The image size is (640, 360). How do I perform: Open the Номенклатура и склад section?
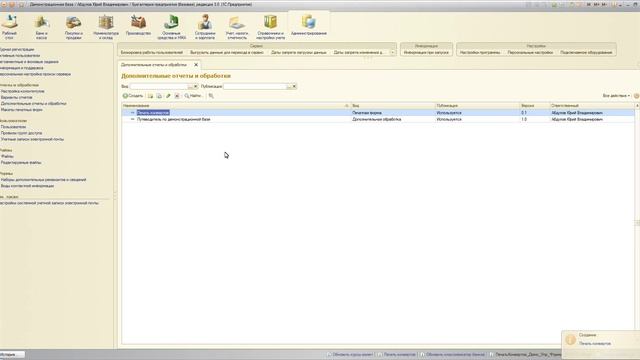(106, 27)
